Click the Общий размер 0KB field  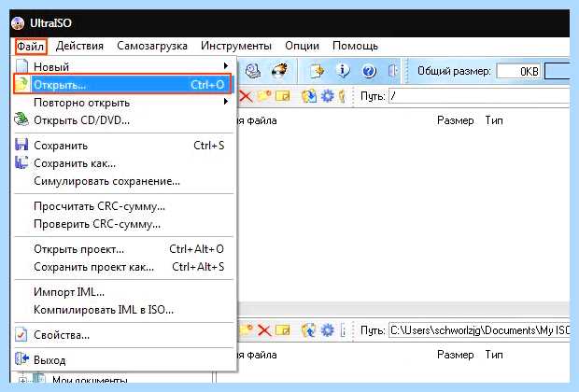pos(518,71)
